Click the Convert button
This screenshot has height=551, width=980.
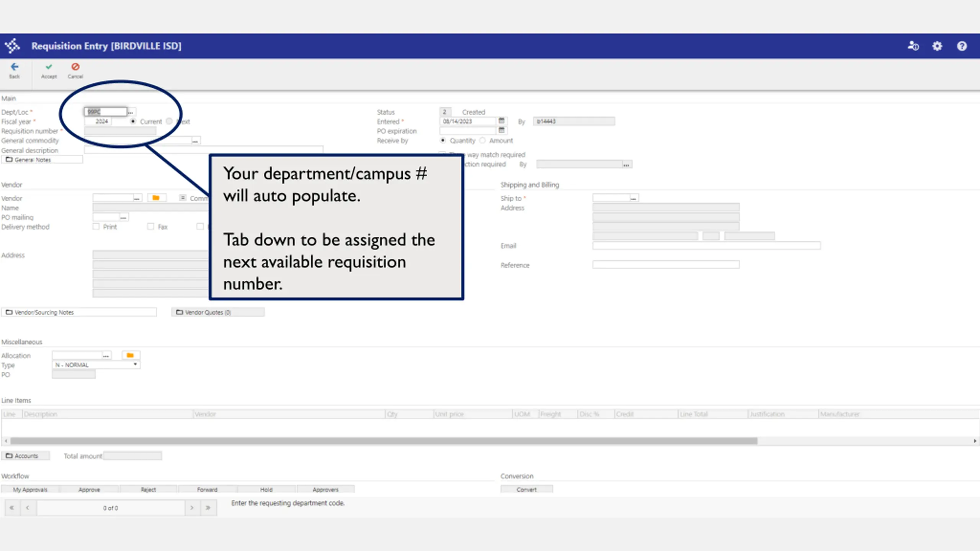tap(526, 489)
